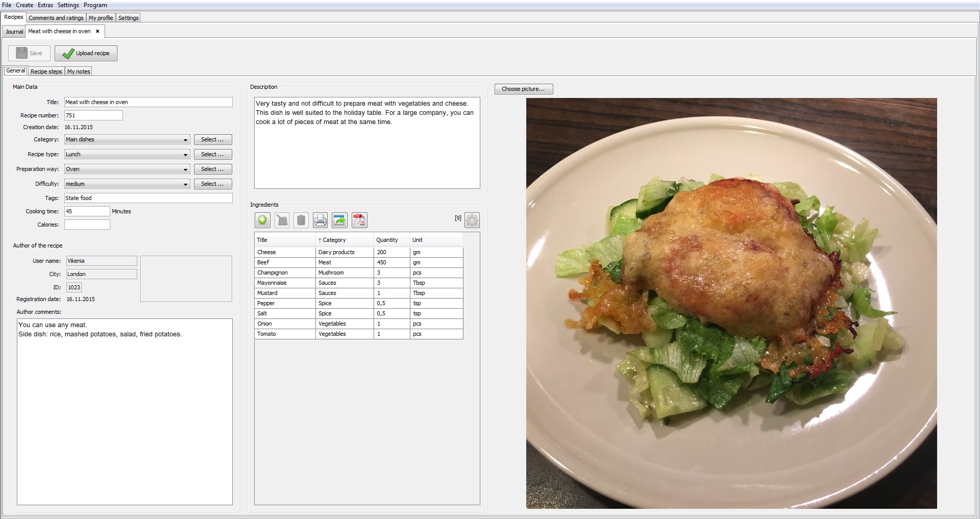Open the Extras menu
The image size is (980, 519).
45,5
